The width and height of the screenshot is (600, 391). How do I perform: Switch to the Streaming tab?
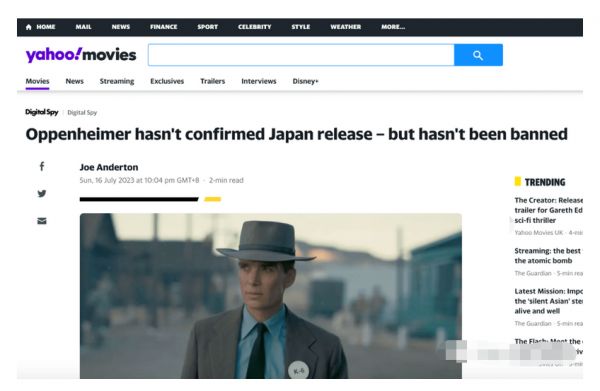point(117,81)
